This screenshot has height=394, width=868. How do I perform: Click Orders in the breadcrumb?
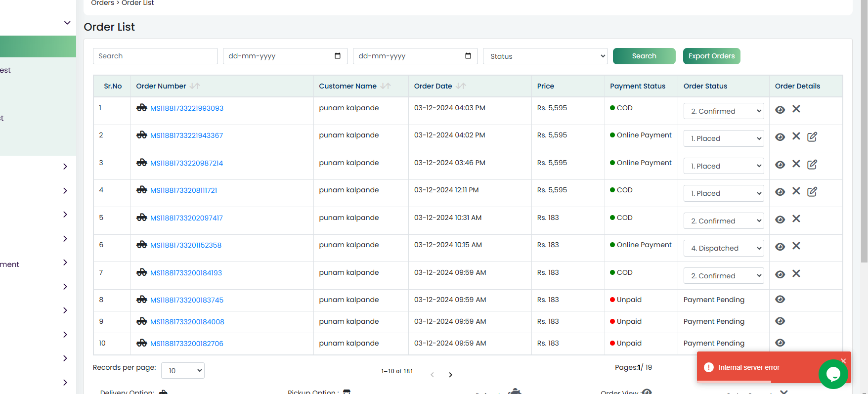(x=102, y=3)
